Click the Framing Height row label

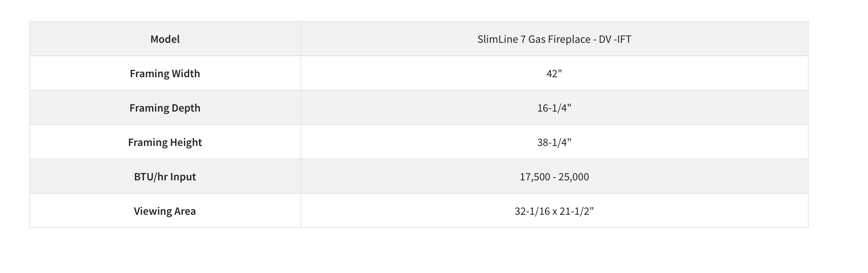coord(165,142)
